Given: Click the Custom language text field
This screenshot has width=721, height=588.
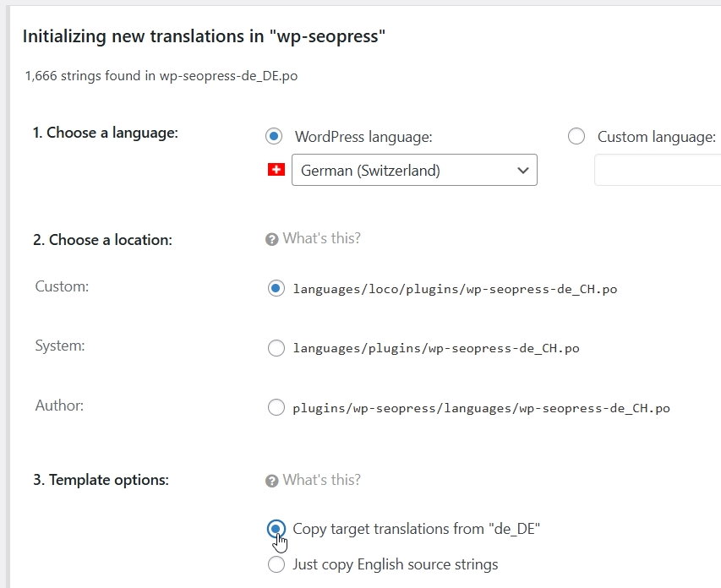Looking at the screenshot, I should tap(658, 170).
